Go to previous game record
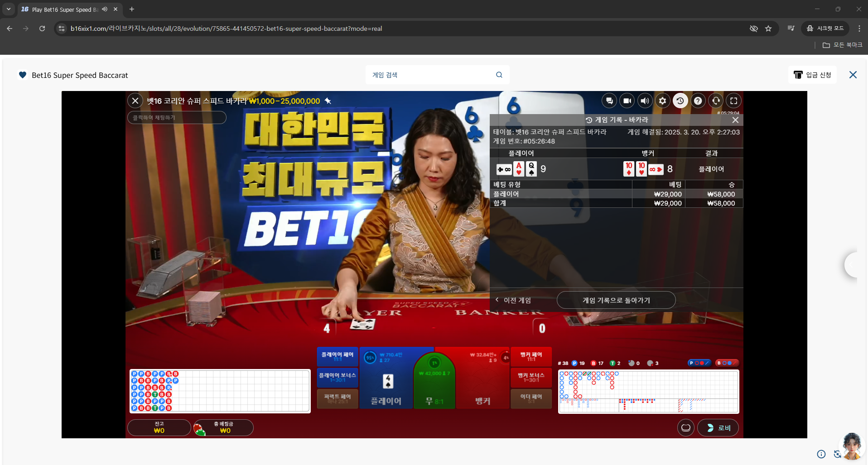The image size is (868, 465). pyautogui.click(x=513, y=300)
